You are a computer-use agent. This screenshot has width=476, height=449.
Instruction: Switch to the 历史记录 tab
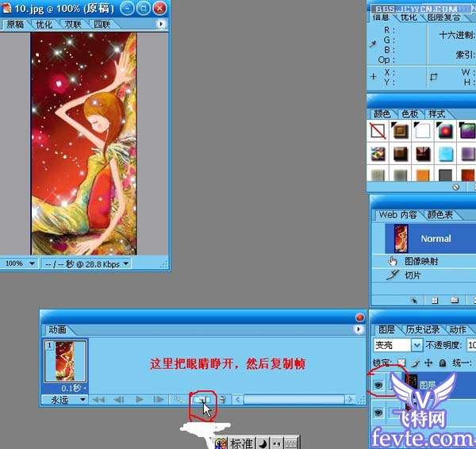click(x=421, y=329)
